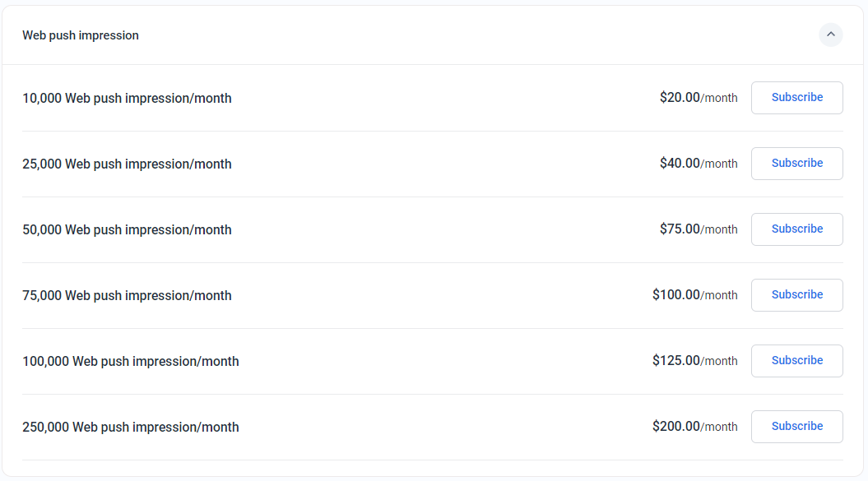This screenshot has width=868, height=481.
Task: Subscribe to the 25,000 impression plan
Action: (x=796, y=163)
